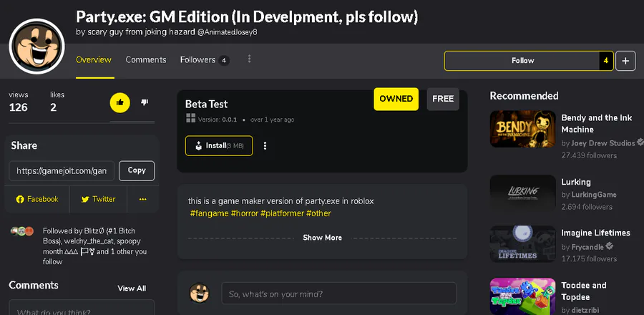
Task: Install the Beta Test build
Action: 219,146
